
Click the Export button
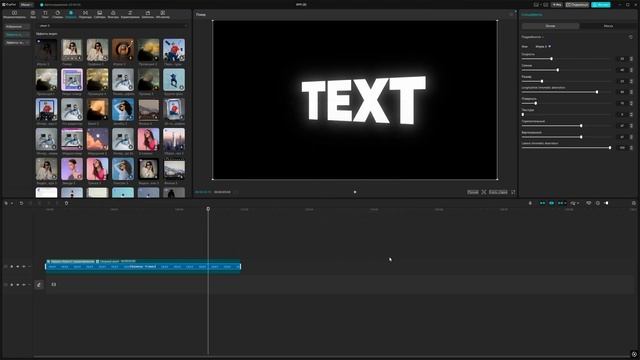click(601, 4)
